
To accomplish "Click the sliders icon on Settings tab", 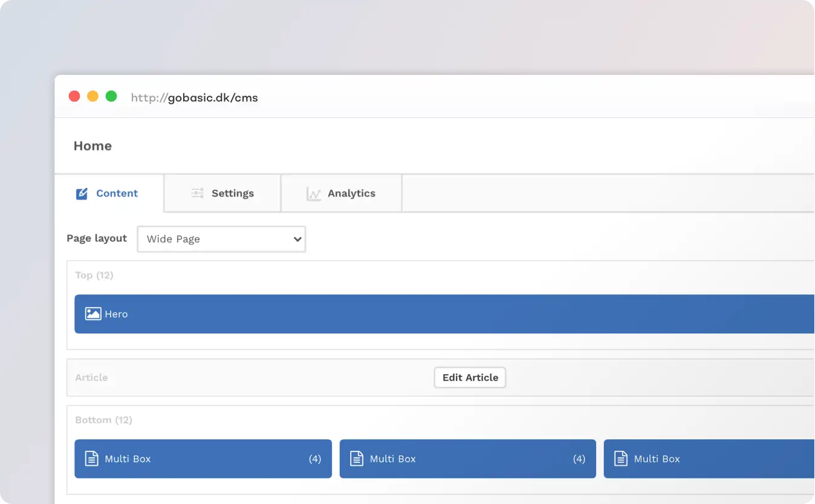I will point(197,193).
